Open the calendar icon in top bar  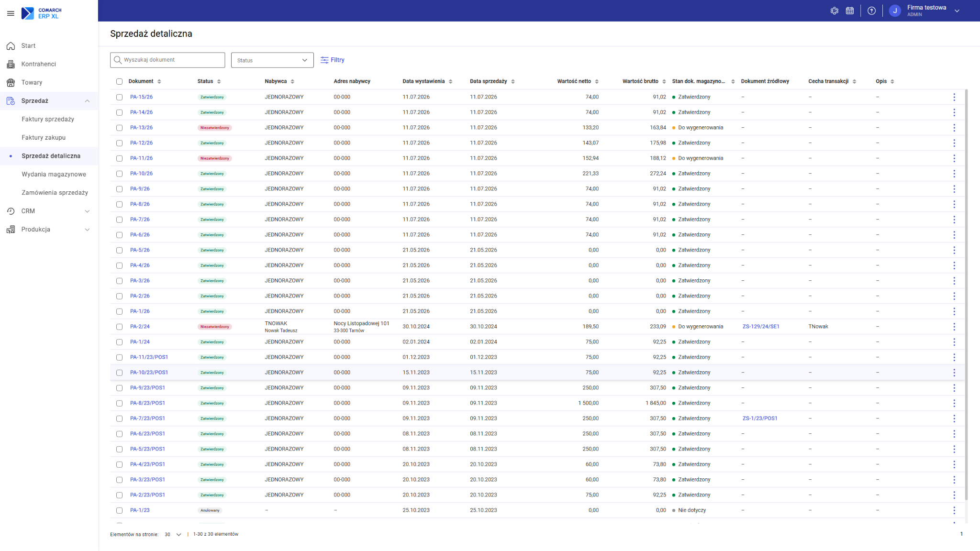(850, 11)
